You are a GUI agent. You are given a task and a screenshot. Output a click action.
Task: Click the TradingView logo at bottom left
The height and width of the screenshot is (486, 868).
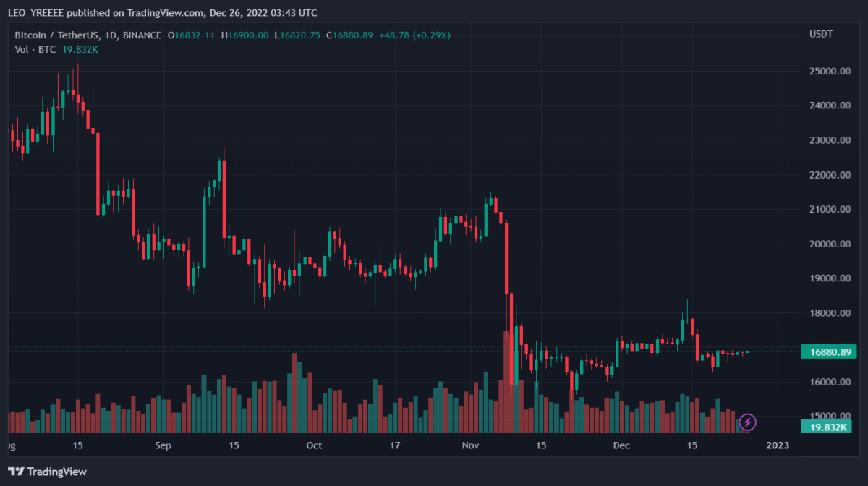tap(48, 472)
